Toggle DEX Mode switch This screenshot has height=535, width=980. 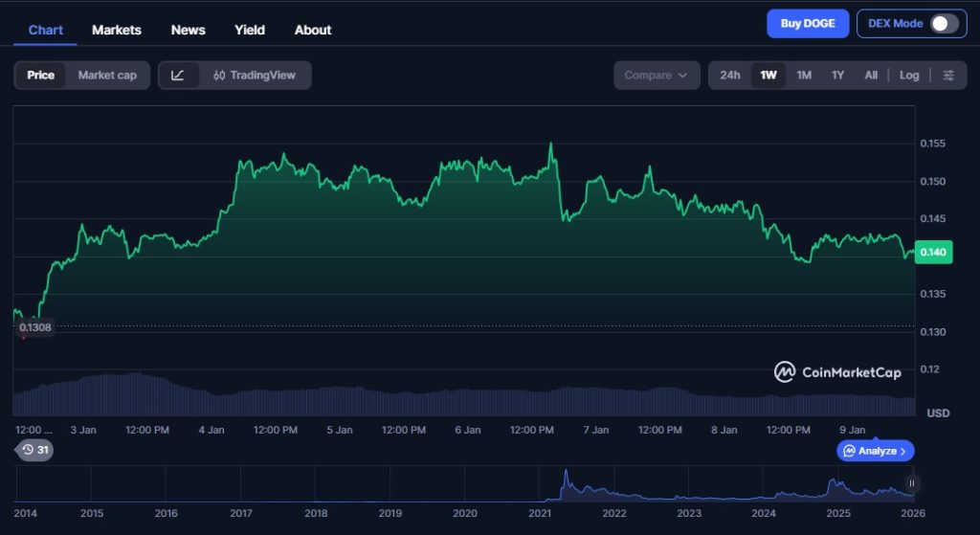pyautogui.click(x=944, y=24)
